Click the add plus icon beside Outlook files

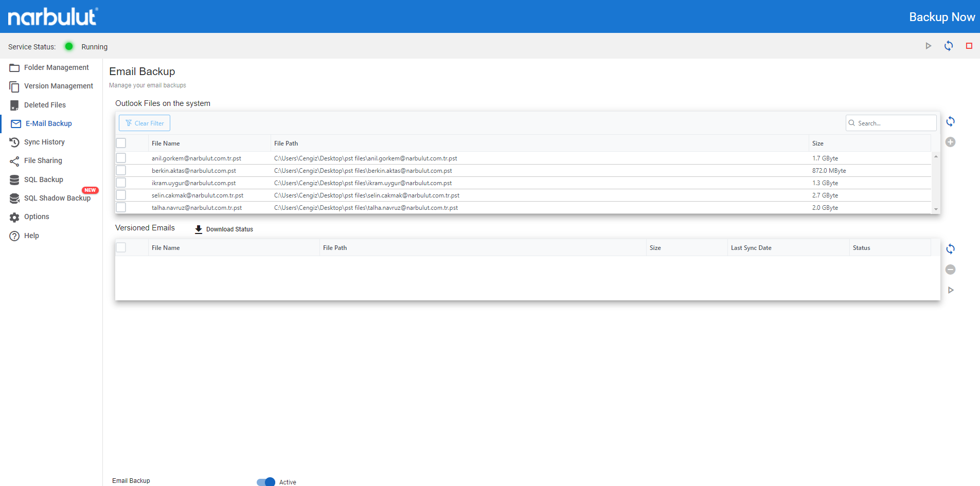point(950,142)
